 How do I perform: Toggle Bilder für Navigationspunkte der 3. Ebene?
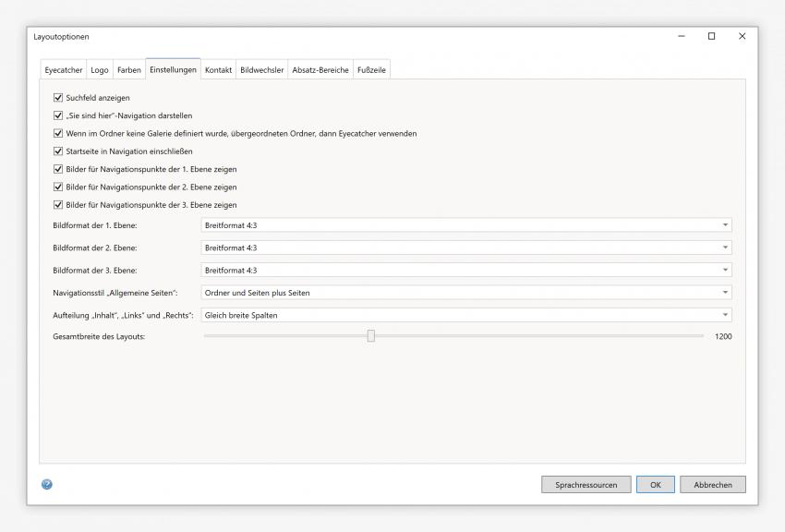click(x=58, y=205)
